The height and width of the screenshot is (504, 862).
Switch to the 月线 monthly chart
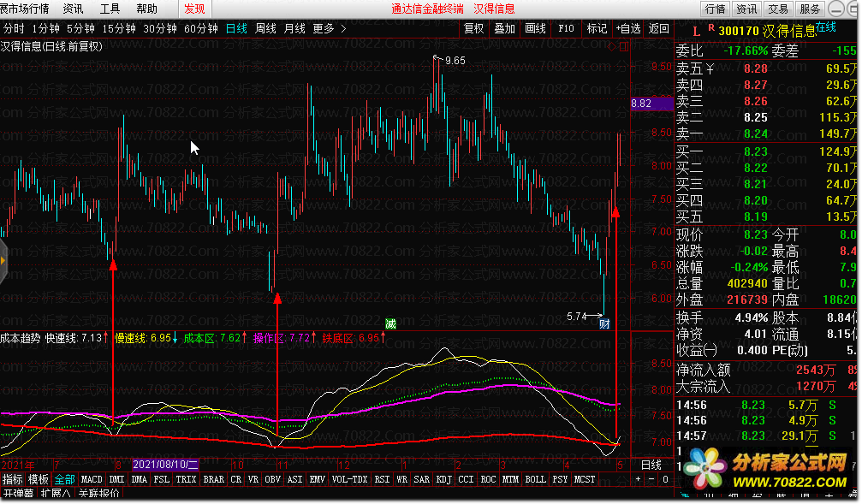click(294, 28)
